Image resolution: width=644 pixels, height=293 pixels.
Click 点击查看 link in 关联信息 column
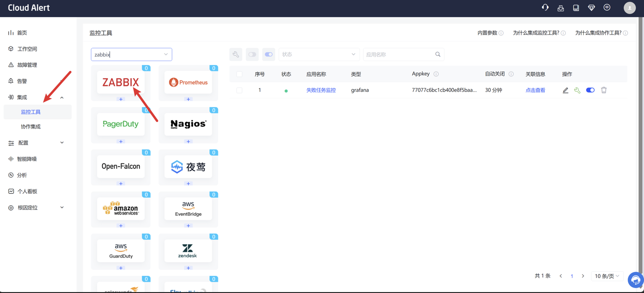(x=535, y=90)
